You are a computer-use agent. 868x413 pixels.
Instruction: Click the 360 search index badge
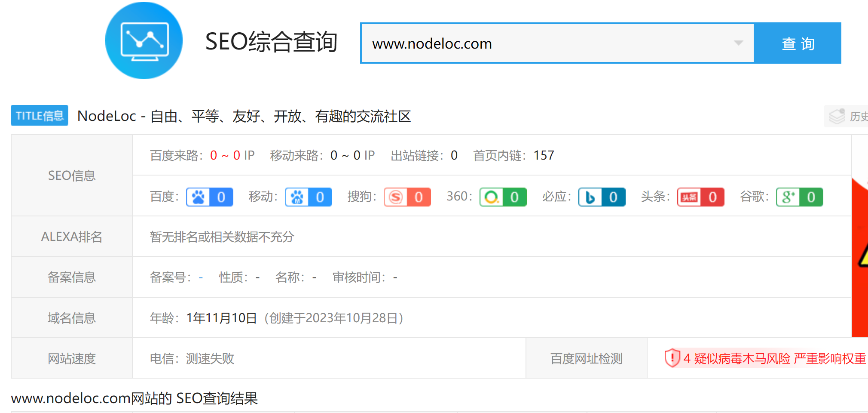[503, 197]
